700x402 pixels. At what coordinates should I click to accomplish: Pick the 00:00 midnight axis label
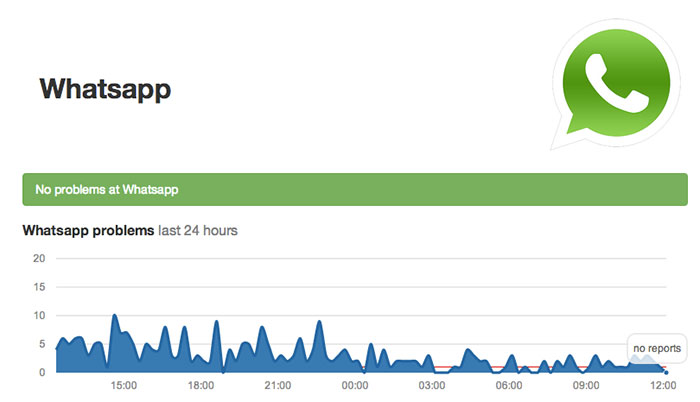coord(355,385)
